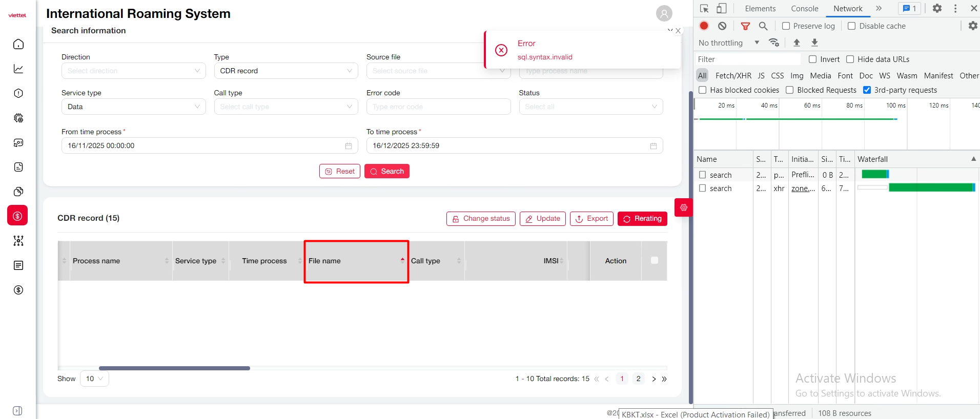The height and width of the screenshot is (419, 980).
Task: Toggle the DevTools device toolbar icon
Action: (722, 9)
